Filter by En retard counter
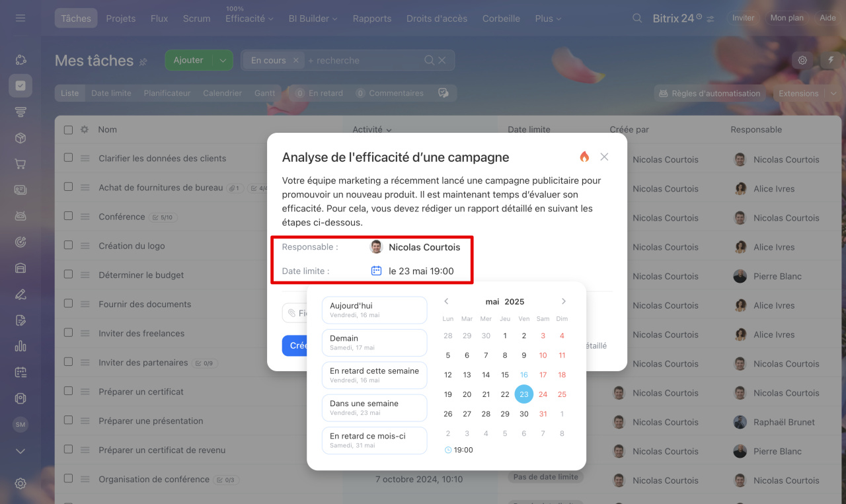 [x=319, y=93]
